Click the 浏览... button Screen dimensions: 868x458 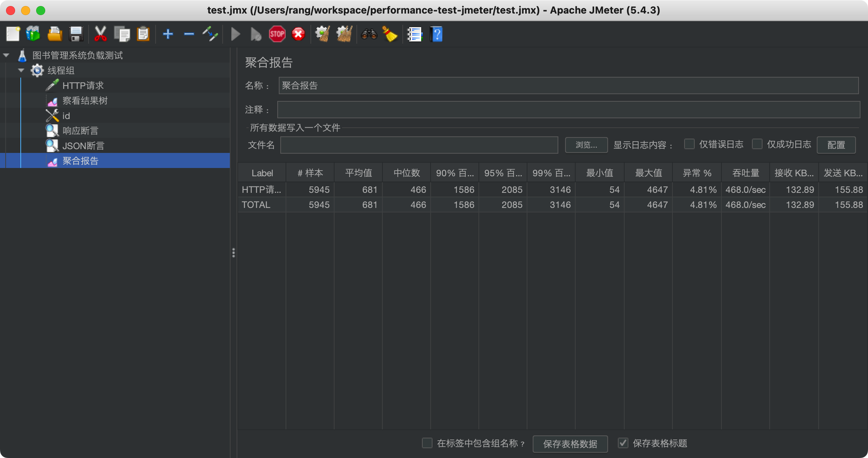(586, 145)
